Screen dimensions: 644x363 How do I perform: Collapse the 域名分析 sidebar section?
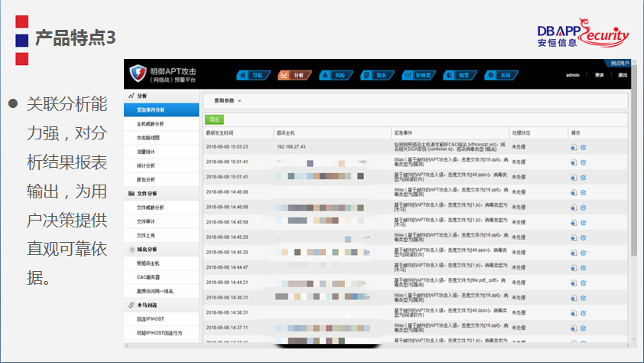pos(161,250)
